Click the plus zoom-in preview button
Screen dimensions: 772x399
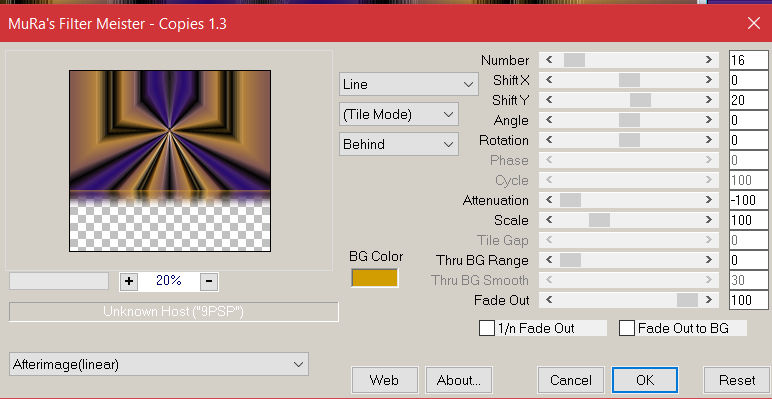(x=129, y=281)
